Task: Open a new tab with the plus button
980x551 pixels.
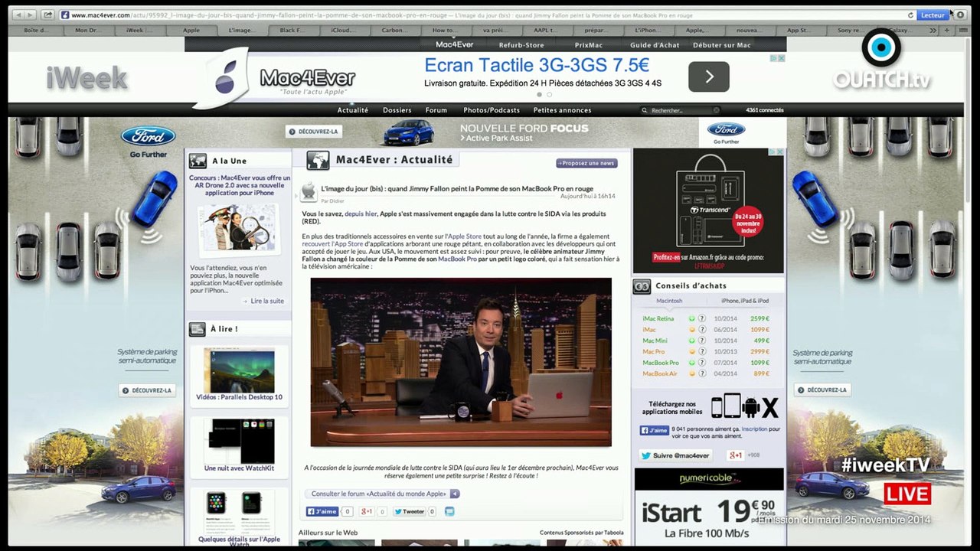Action: 947,31
